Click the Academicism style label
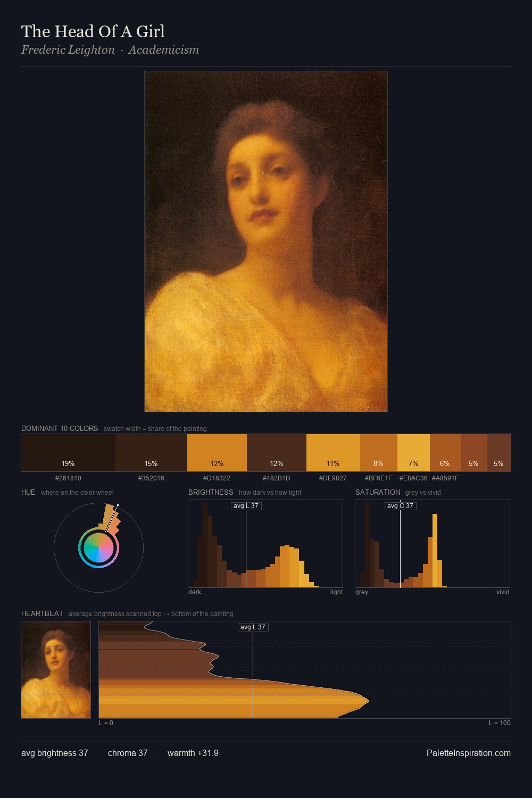This screenshot has height=798, width=532. point(164,50)
